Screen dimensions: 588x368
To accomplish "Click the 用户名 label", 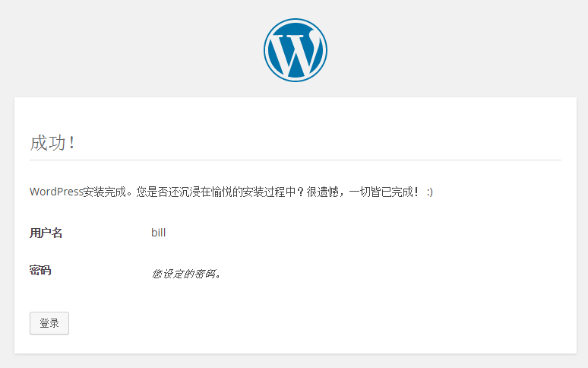I will pos(46,233).
